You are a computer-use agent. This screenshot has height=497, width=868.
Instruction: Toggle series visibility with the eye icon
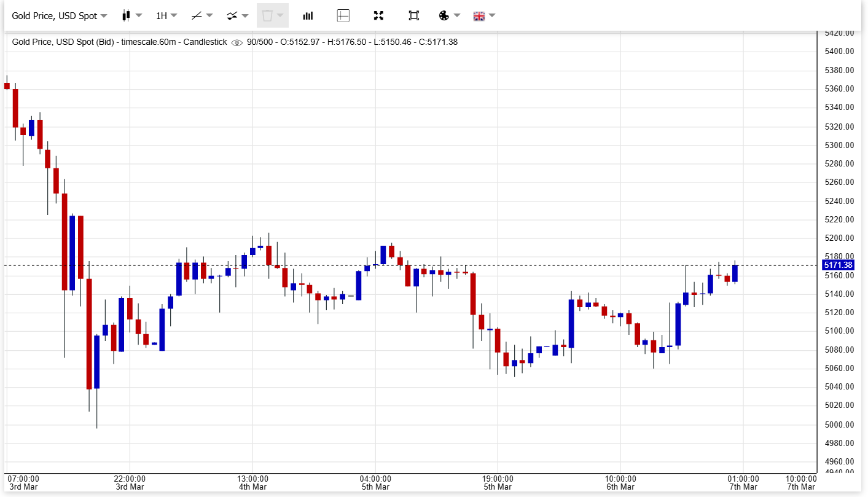(x=237, y=42)
